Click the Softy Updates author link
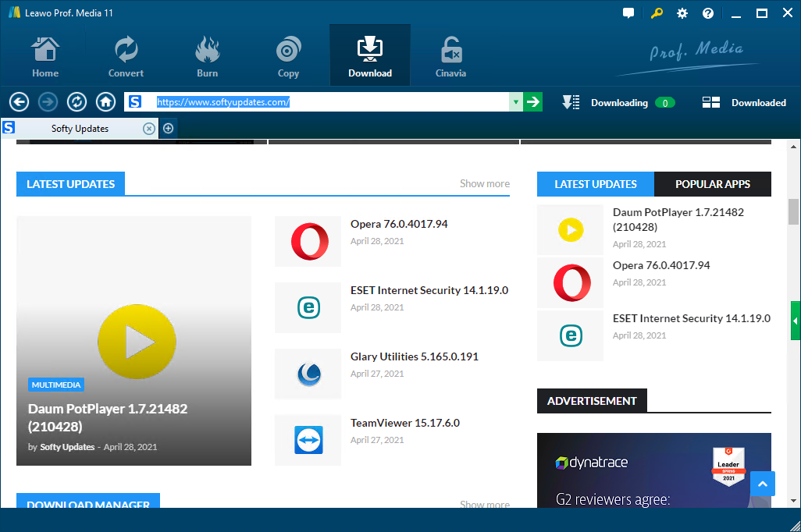Viewport: 801px width, 532px height. (67, 447)
